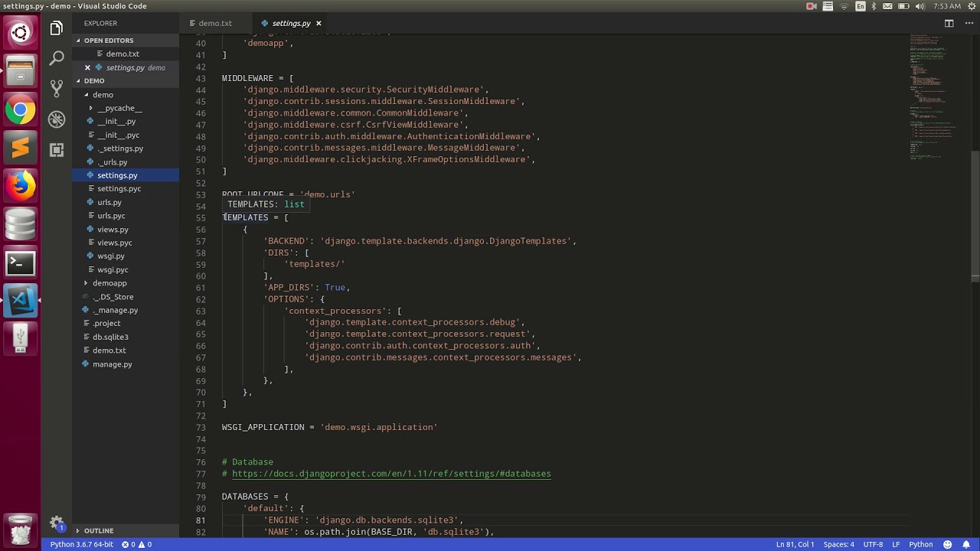Follow the docs.djangoproject.com databases link
Image resolution: width=980 pixels, height=551 pixels.
[x=391, y=474]
